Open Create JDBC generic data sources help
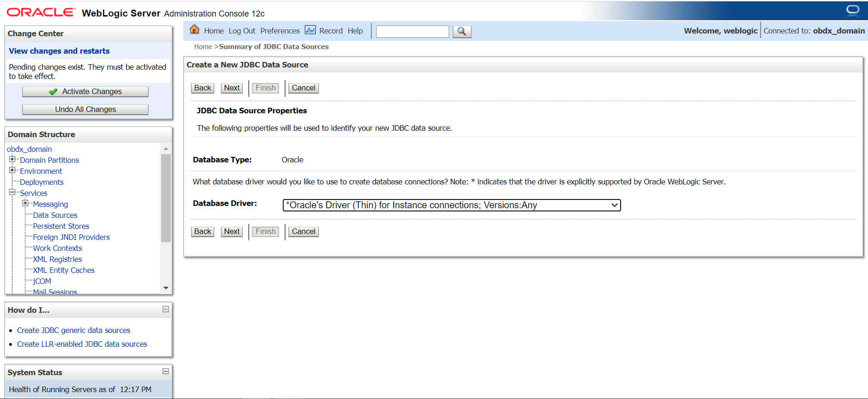Image resolution: width=868 pixels, height=399 pixels. pos(74,330)
